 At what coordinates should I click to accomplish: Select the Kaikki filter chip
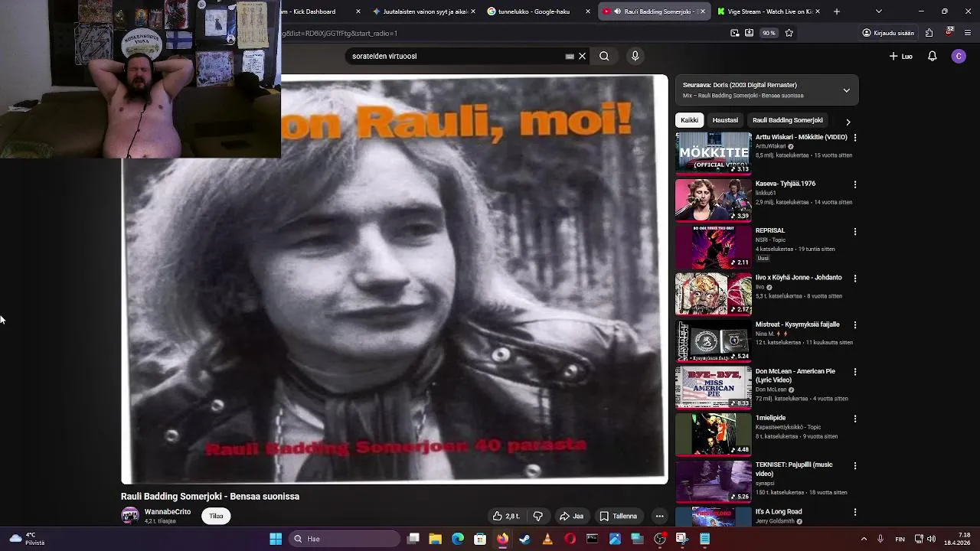tap(689, 120)
